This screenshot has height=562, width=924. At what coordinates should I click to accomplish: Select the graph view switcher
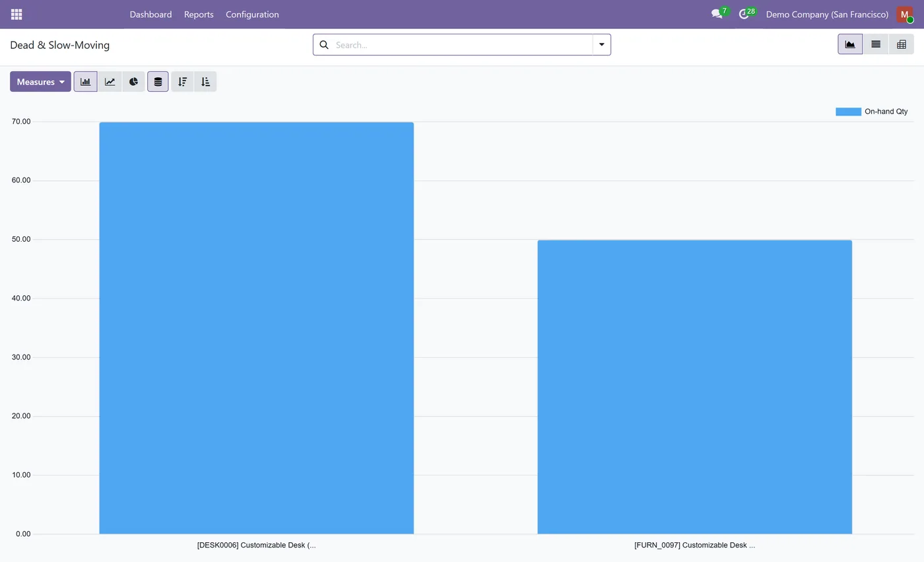tap(850, 44)
